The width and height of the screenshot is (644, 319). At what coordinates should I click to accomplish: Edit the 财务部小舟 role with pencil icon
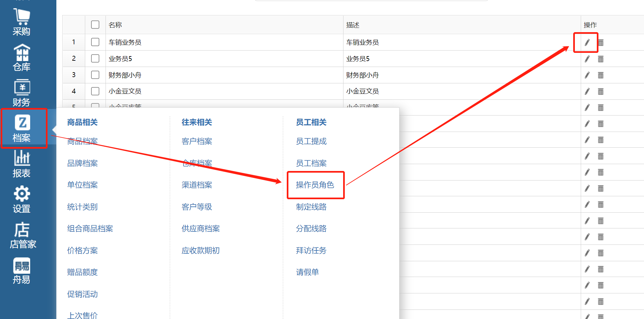[587, 75]
